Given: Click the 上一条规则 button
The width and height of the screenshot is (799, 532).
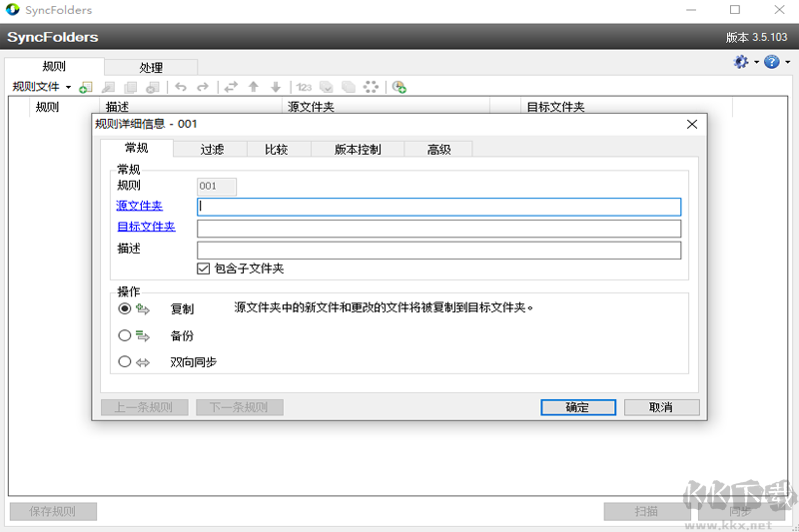Looking at the screenshot, I should click(145, 407).
